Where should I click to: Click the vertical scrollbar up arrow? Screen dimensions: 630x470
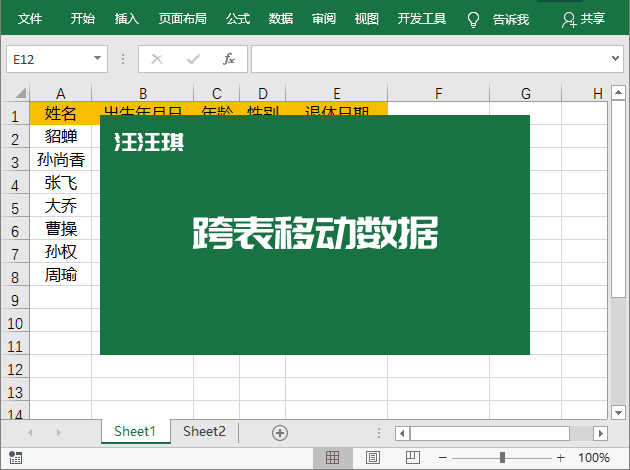pyautogui.click(x=618, y=92)
